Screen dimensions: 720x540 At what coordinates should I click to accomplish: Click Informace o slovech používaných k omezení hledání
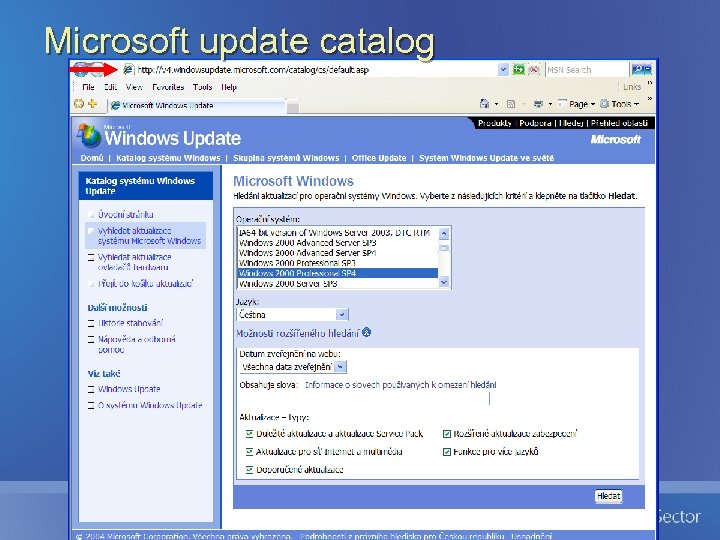pos(400,385)
